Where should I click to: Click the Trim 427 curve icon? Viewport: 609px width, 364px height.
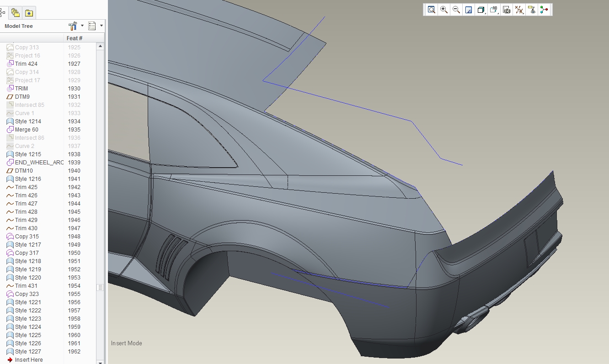pos(10,204)
